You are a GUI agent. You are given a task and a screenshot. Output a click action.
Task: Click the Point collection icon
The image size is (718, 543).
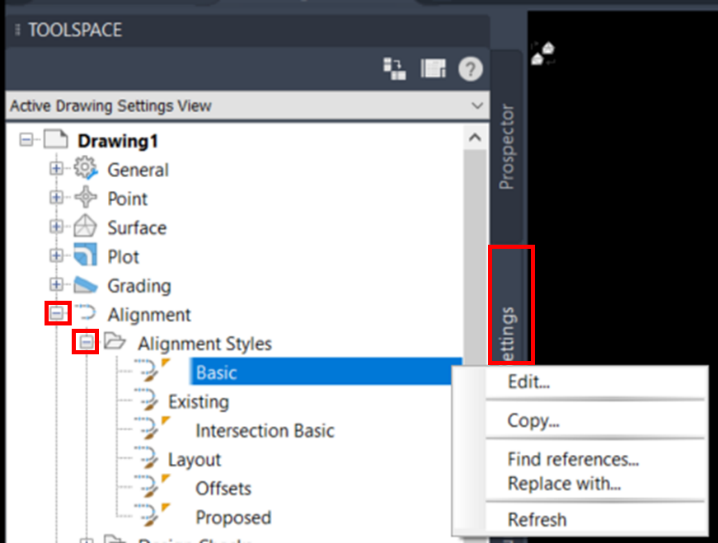pos(86,199)
